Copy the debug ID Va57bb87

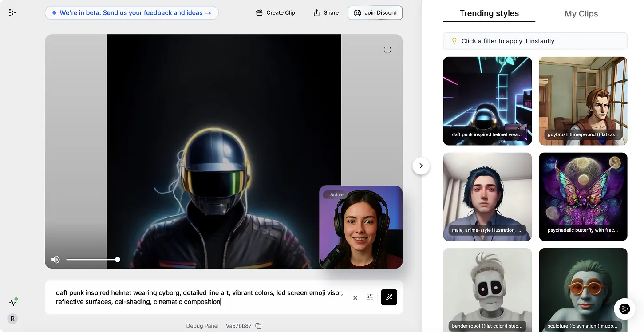258,326
